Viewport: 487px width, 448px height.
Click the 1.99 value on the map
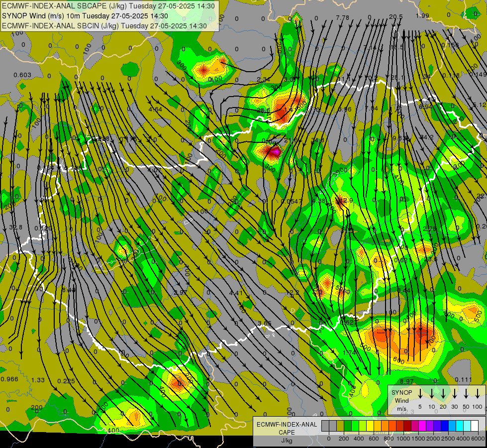point(422,15)
